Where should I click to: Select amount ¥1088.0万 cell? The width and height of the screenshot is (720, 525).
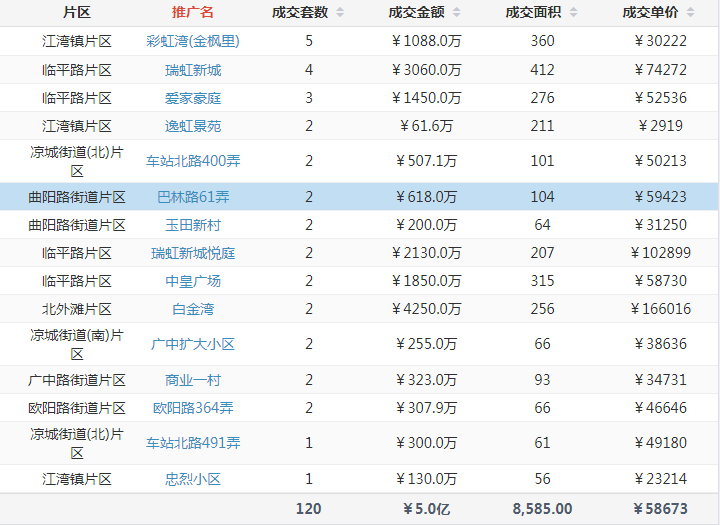click(x=426, y=41)
